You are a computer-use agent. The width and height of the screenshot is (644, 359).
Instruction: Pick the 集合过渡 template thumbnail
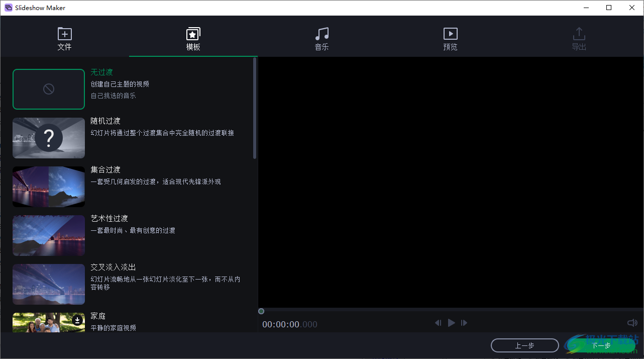click(x=49, y=187)
